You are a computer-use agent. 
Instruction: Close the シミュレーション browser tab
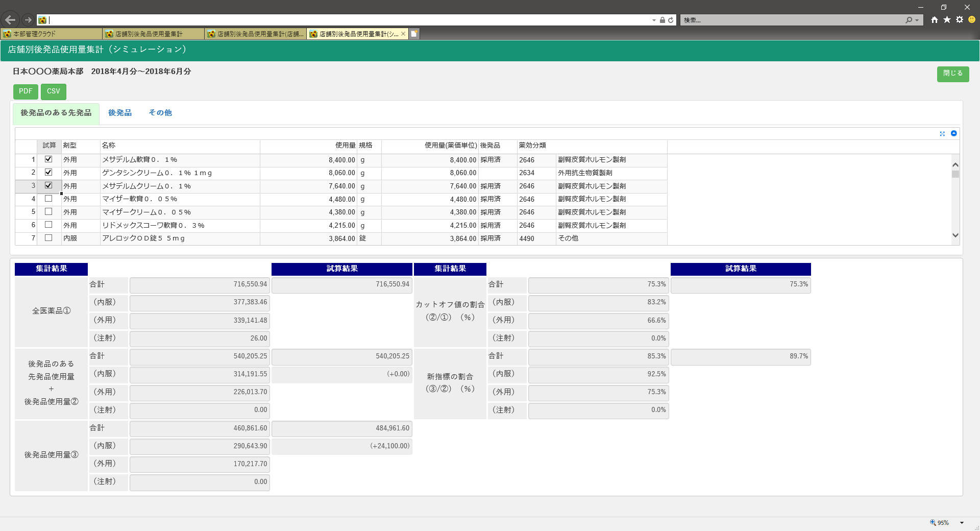pyautogui.click(x=403, y=34)
